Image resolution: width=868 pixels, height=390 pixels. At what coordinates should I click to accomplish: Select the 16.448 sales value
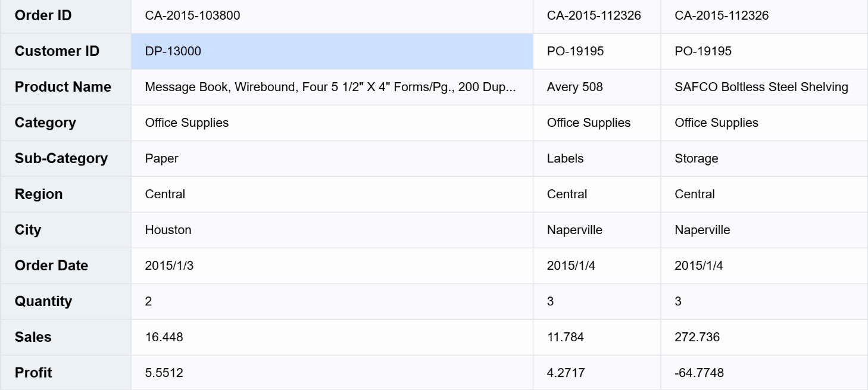[332, 337]
